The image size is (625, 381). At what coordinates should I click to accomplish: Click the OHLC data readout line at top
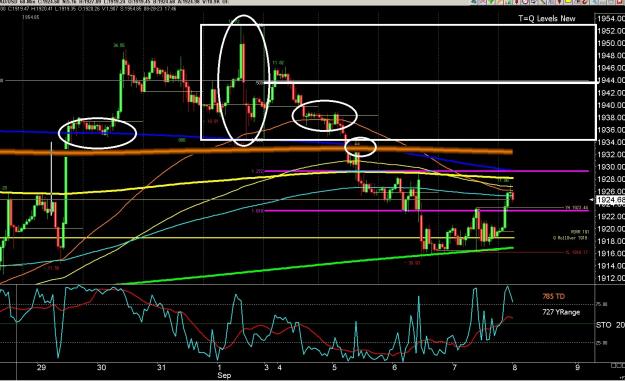(88, 8)
